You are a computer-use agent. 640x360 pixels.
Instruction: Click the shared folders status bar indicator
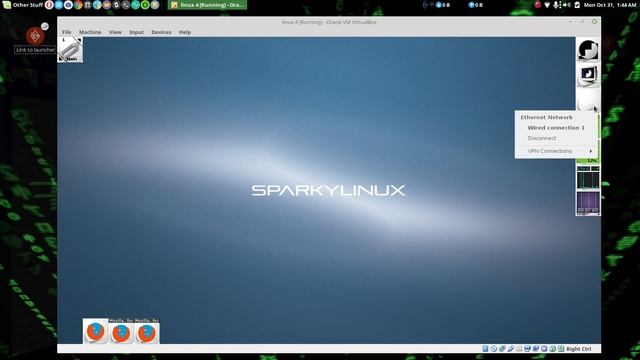point(519,349)
